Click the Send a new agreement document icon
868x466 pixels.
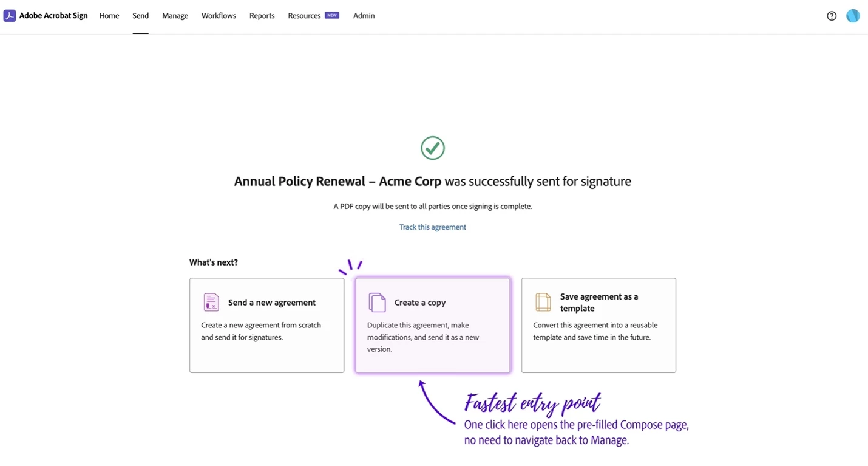[211, 302]
